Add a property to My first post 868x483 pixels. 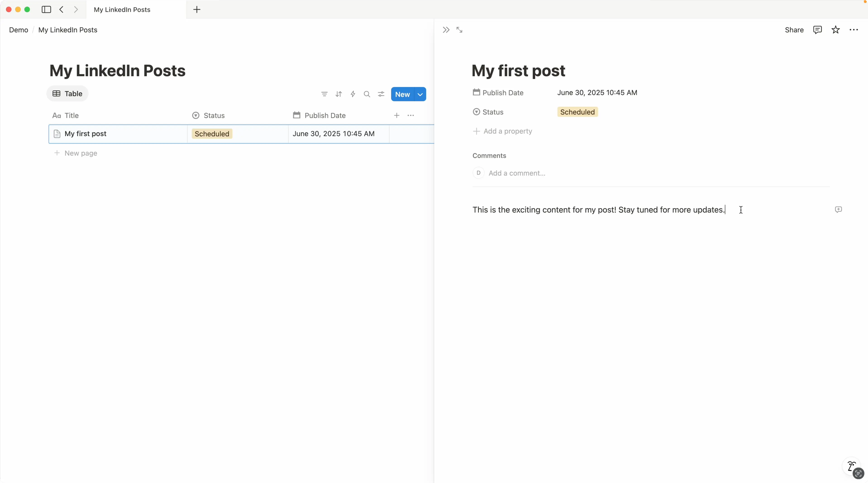pyautogui.click(x=502, y=131)
